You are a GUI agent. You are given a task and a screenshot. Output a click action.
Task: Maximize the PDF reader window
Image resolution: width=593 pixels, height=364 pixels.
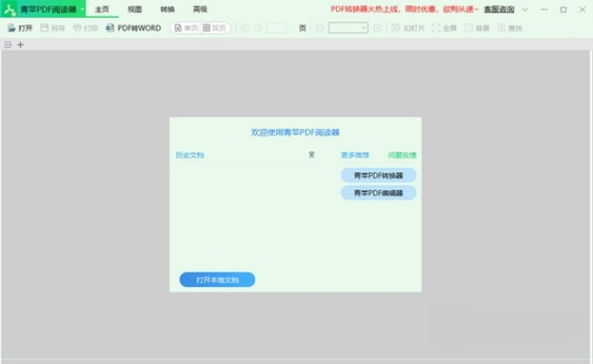tap(563, 9)
